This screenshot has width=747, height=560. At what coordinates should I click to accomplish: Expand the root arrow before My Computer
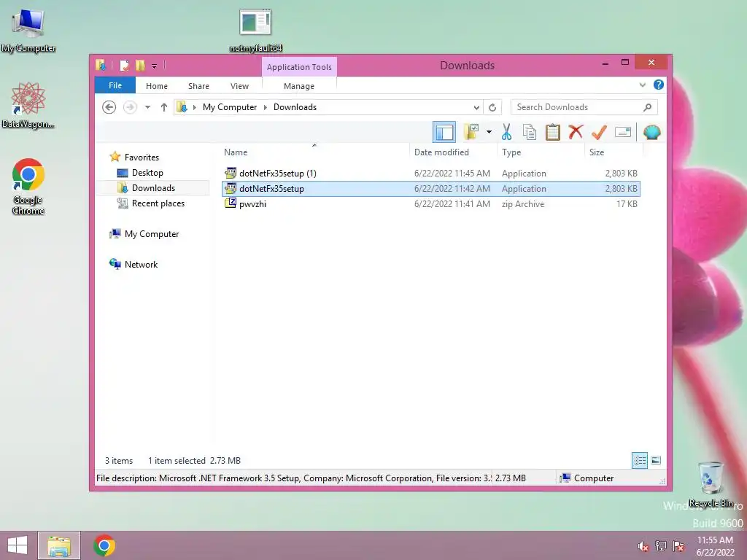[x=194, y=107]
